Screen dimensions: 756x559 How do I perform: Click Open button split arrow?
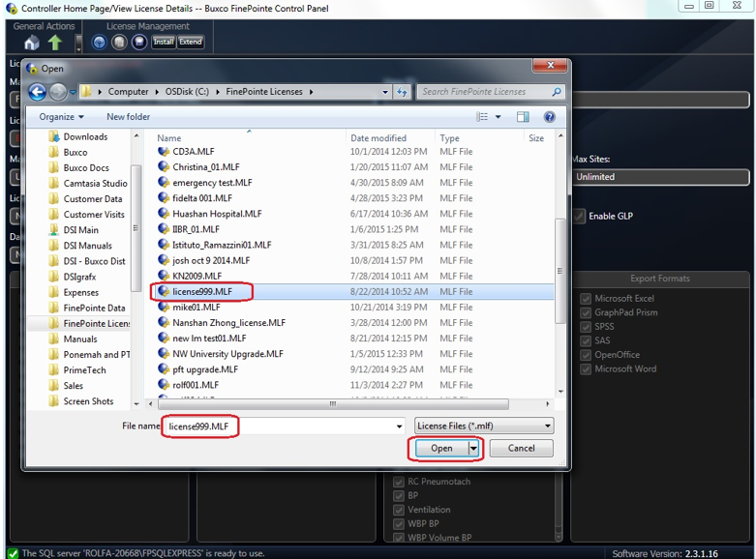[x=473, y=448]
